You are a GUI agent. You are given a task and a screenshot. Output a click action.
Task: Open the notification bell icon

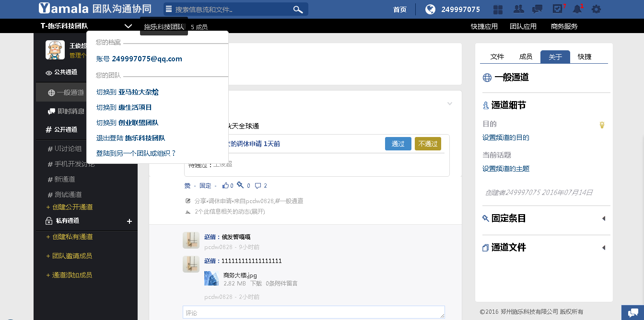point(577,9)
